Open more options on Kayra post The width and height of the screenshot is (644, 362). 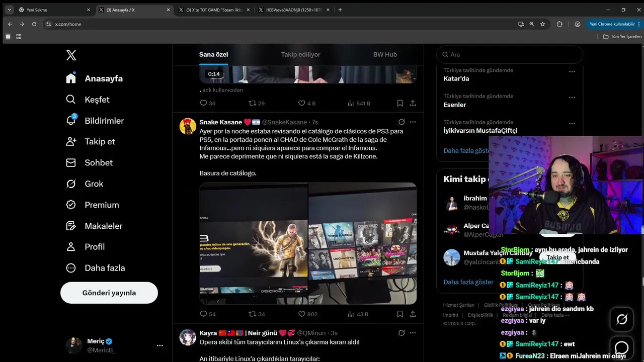coord(413,333)
